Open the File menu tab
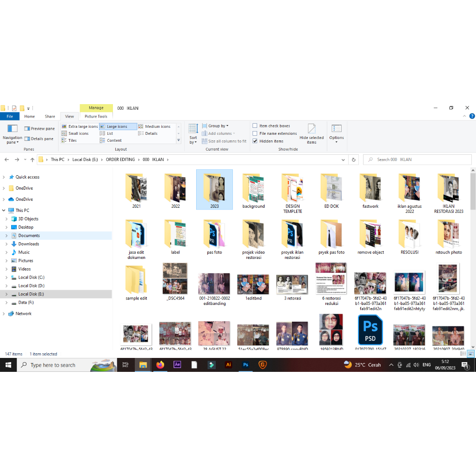 (10, 116)
